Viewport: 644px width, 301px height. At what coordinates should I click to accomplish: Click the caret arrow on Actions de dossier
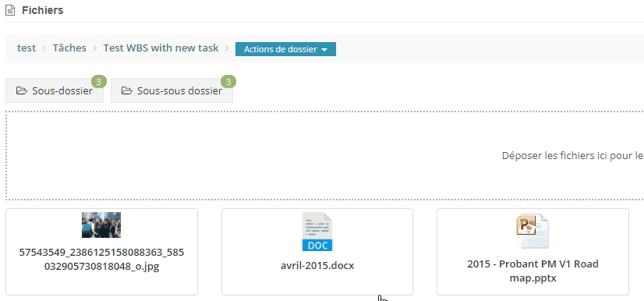coord(324,50)
